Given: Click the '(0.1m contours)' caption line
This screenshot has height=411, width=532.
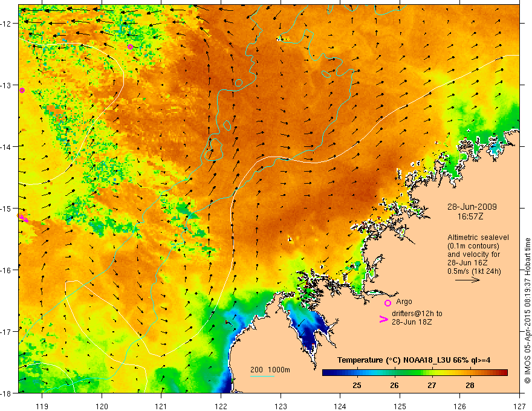Looking at the screenshot, I should coord(473,246).
